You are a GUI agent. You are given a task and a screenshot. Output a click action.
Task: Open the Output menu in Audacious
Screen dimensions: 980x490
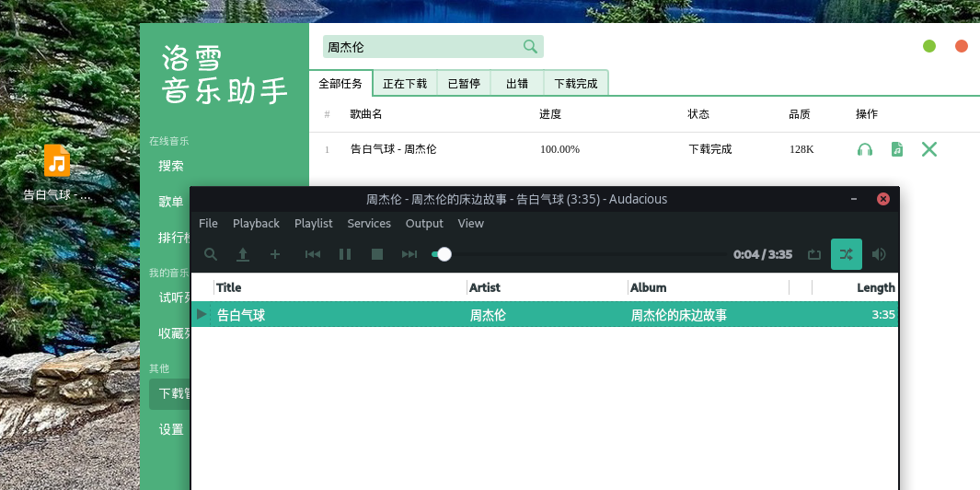[424, 224]
